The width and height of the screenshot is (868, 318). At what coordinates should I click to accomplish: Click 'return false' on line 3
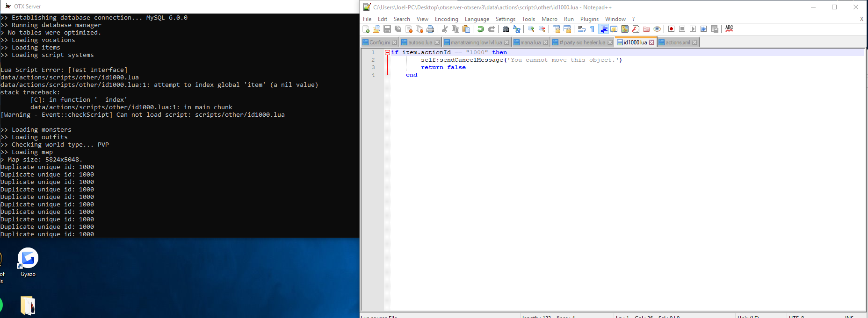point(443,67)
